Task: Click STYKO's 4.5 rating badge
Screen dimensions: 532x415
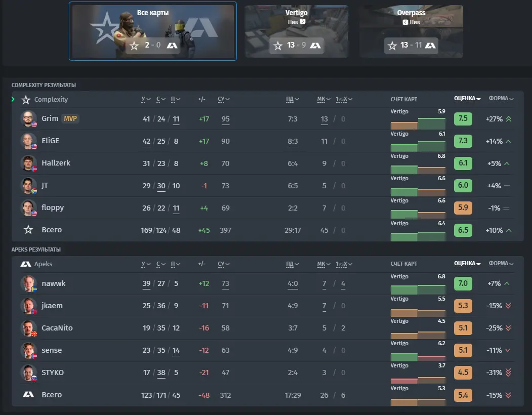Action: pyautogui.click(x=463, y=372)
